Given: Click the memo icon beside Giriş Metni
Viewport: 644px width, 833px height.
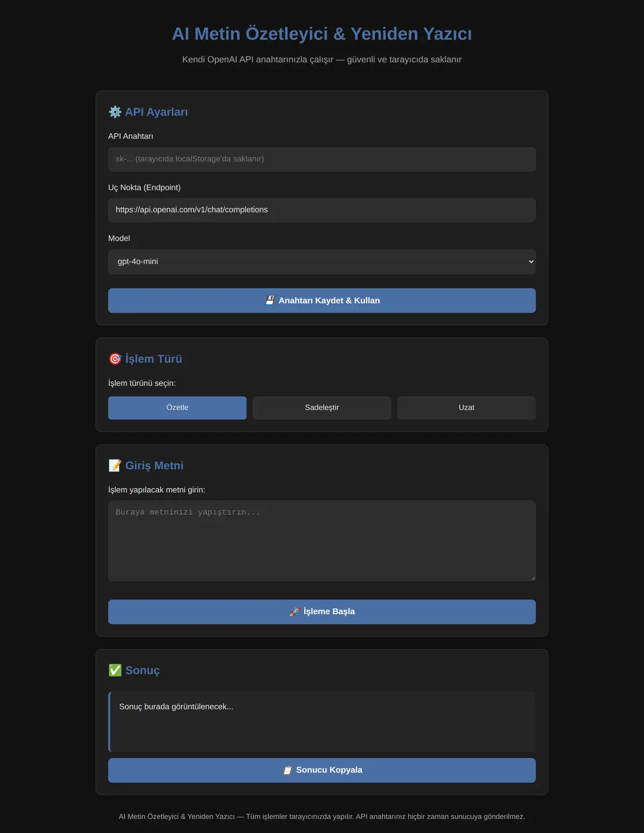Looking at the screenshot, I should click(115, 465).
